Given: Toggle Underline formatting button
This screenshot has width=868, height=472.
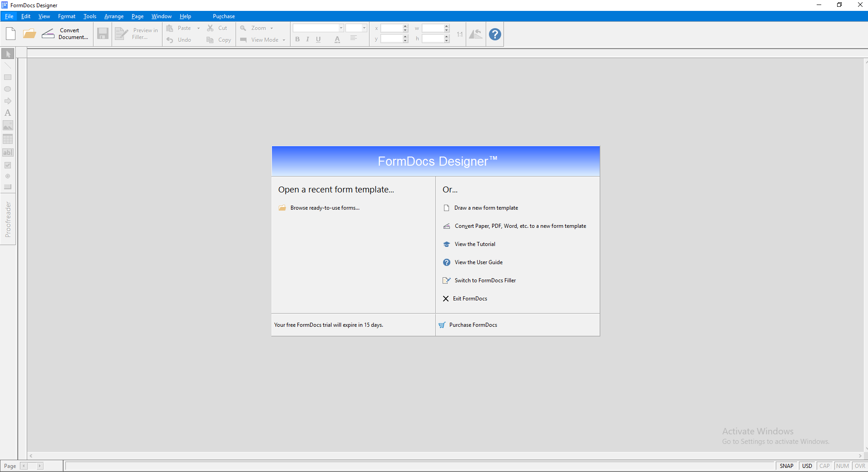Looking at the screenshot, I should (x=318, y=39).
